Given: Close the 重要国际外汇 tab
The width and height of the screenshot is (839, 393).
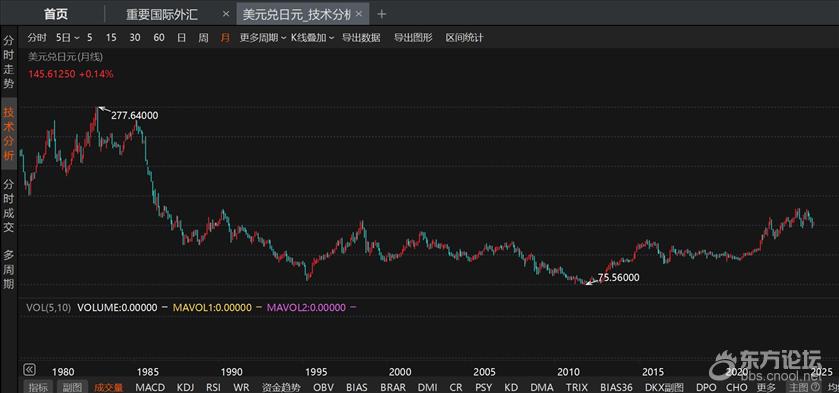Looking at the screenshot, I should coord(226,14).
